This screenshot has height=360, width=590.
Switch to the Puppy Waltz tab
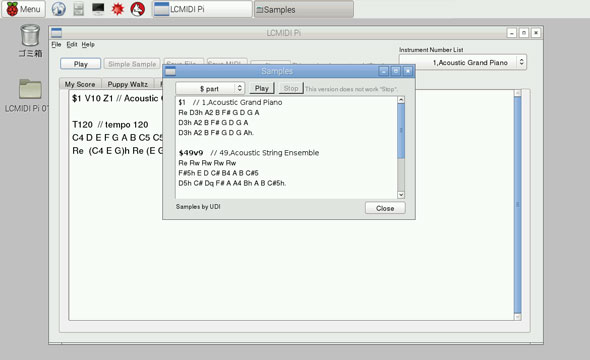128,84
